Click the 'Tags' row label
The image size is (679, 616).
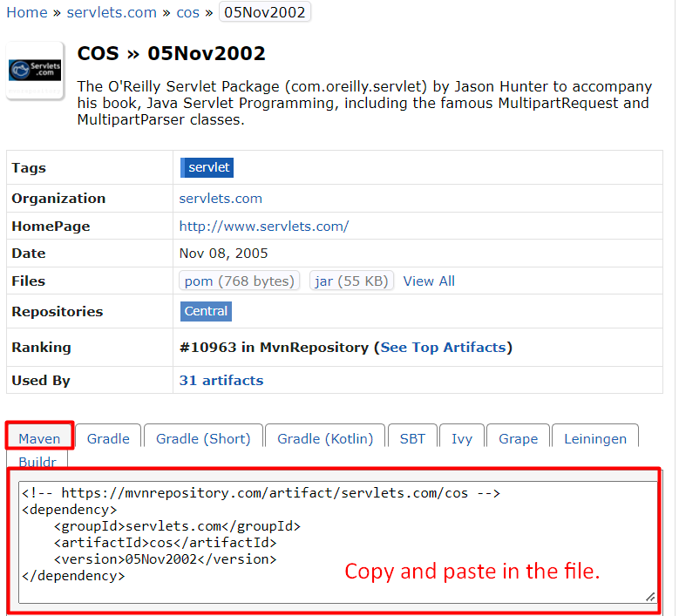[29, 167]
